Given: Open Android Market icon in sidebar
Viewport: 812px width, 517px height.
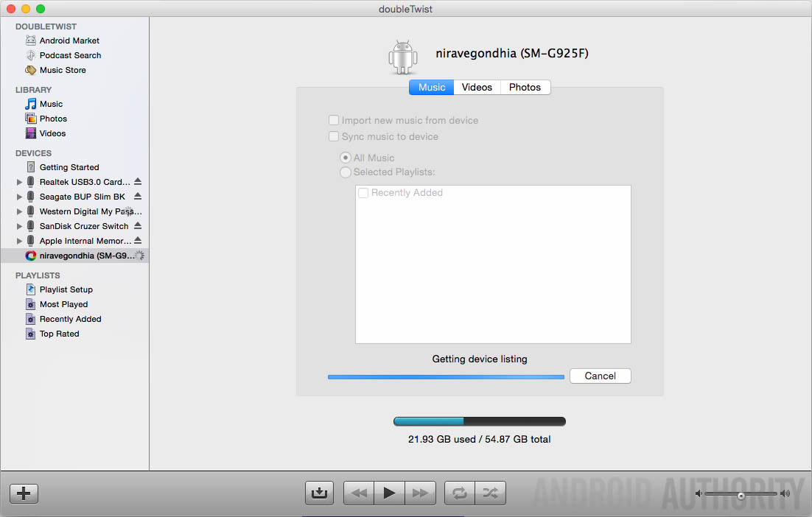Looking at the screenshot, I should 30,41.
